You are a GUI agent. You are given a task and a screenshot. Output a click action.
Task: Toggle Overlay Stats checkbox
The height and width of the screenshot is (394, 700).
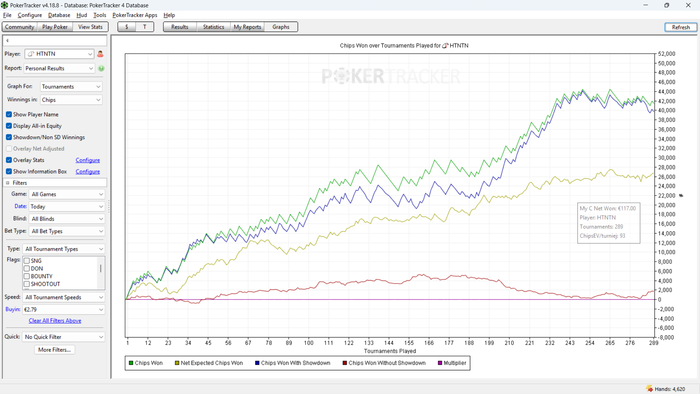click(9, 160)
